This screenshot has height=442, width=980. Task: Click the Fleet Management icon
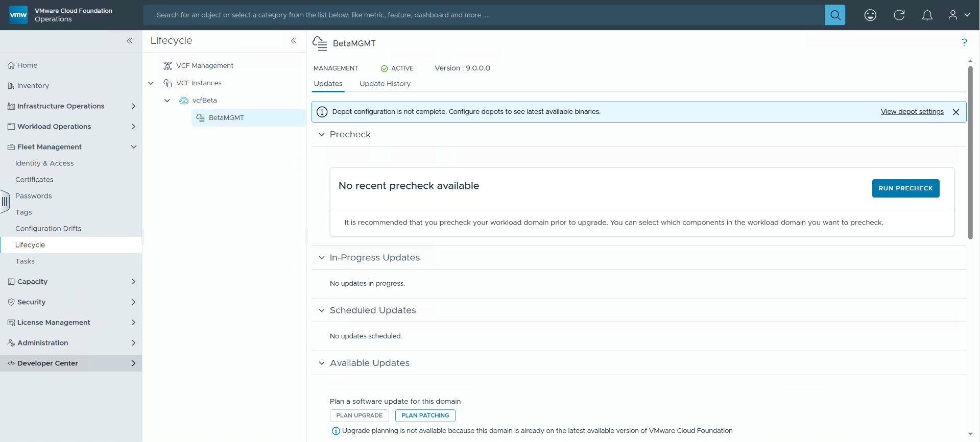click(x=11, y=147)
